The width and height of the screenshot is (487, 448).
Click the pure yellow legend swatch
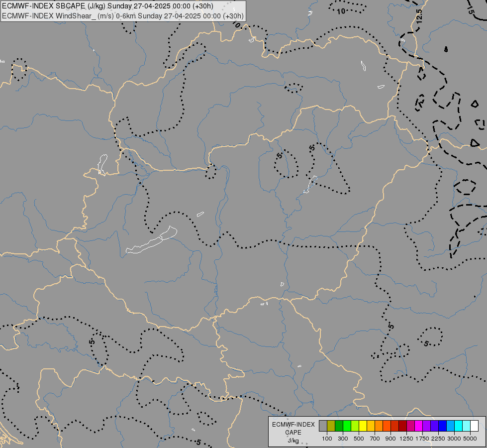(363, 426)
